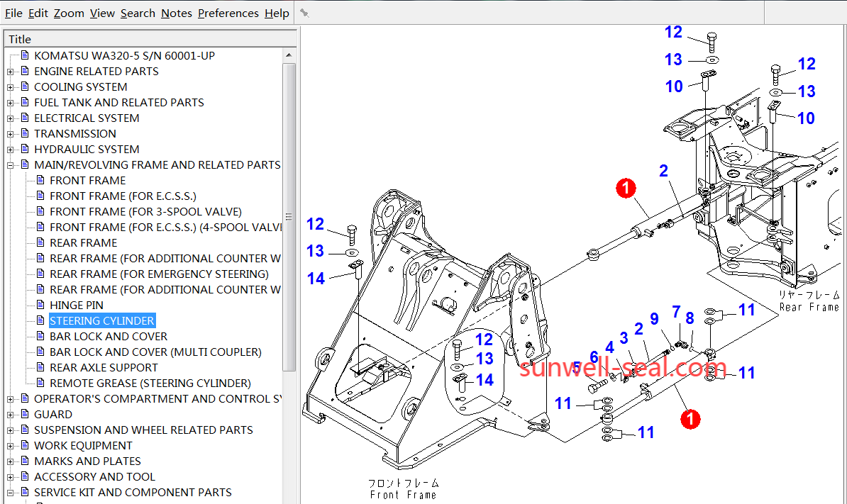Expand the ELECTRICAL SYSTEM tree node

(11, 118)
